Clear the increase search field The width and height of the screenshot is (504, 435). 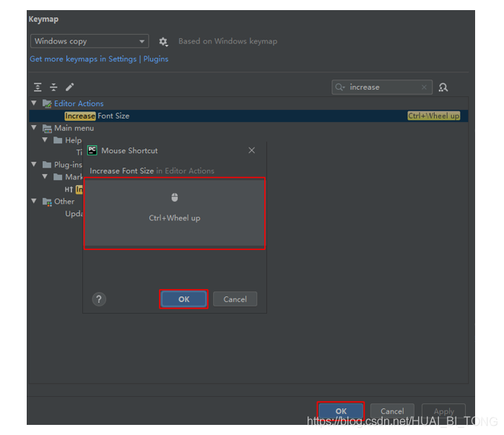click(x=424, y=87)
